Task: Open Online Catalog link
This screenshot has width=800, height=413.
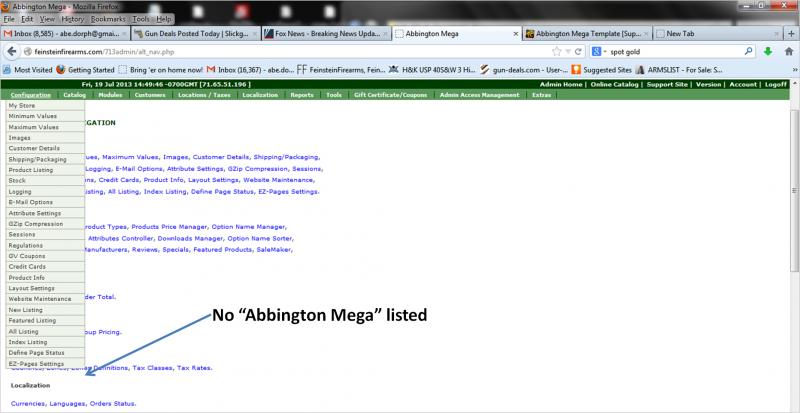Action: pos(614,84)
